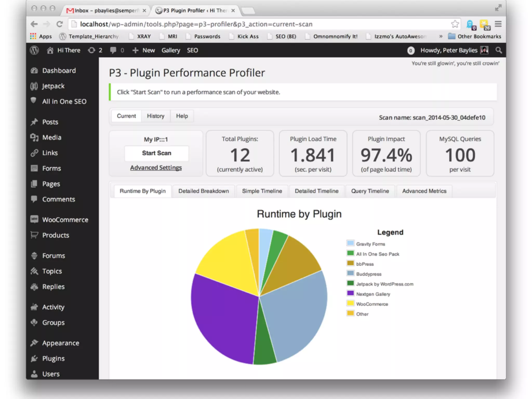532x399 pixels.
Task: Click the Forums sidebar icon
Action: (34, 256)
